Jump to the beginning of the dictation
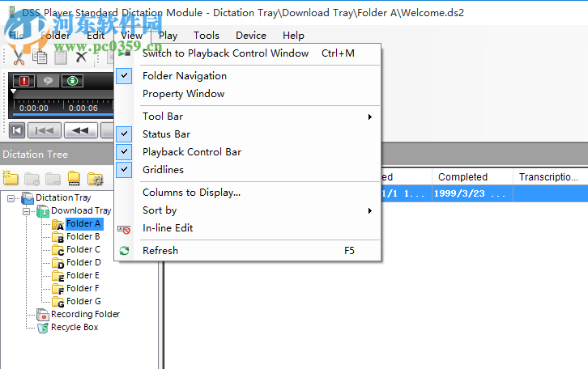 17,131
